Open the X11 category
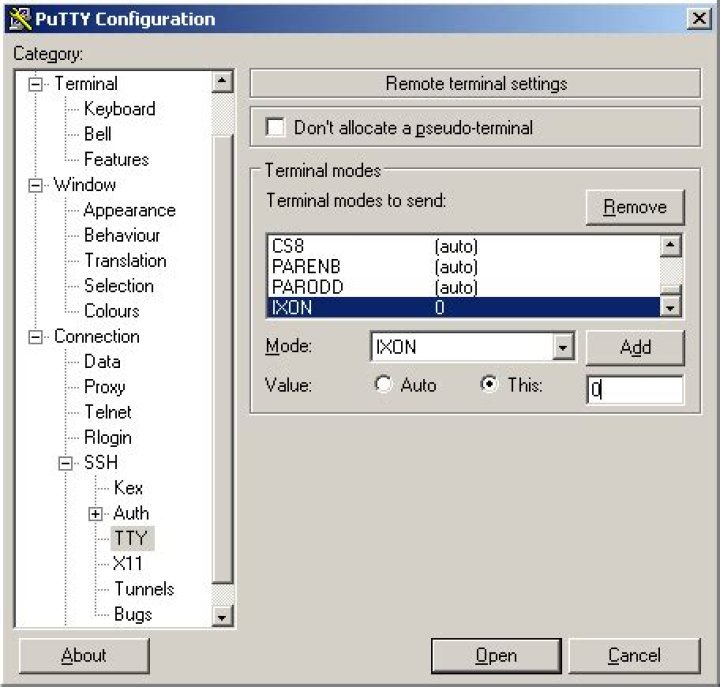The width and height of the screenshot is (720, 687). pos(128,564)
